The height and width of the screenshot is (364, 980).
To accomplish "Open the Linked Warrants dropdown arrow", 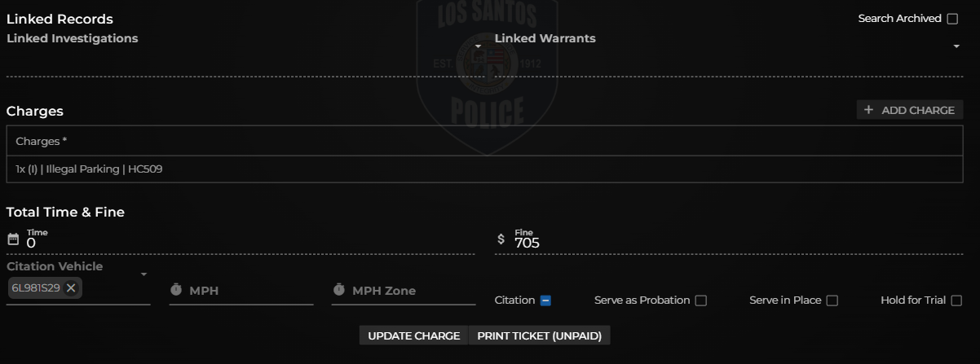I will pyautogui.click(x=956, y=46).
